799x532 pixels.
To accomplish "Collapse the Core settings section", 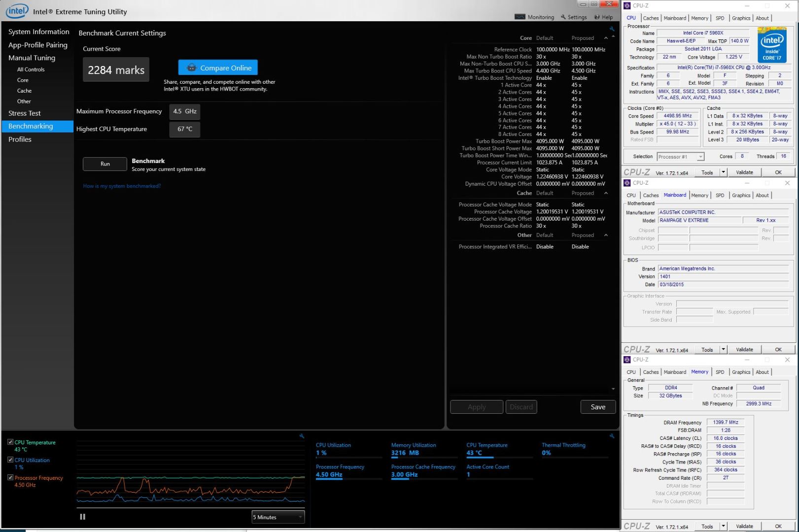I will 606,38.
